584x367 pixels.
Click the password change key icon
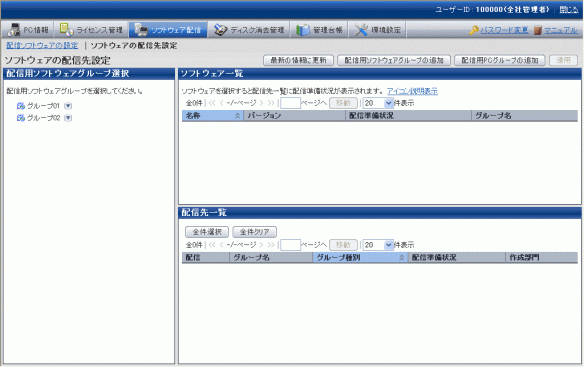tap(474, 30)
